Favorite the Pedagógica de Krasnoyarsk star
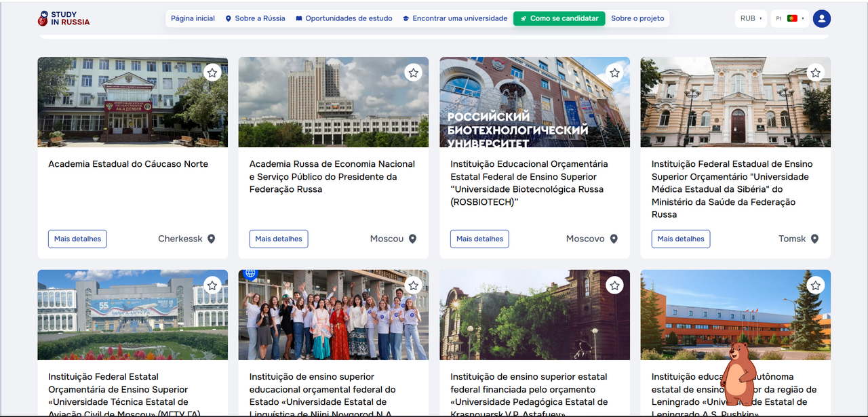 [x=614, y=285]
